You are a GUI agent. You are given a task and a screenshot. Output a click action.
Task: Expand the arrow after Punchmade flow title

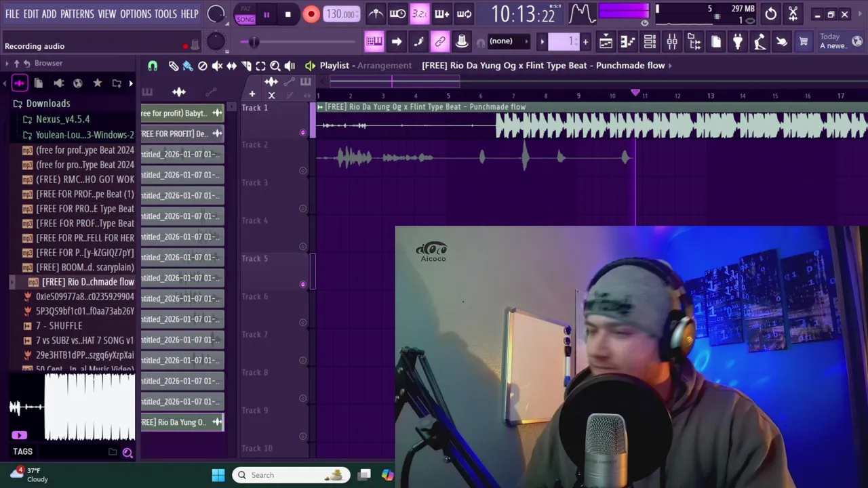(x=671, y=66)
